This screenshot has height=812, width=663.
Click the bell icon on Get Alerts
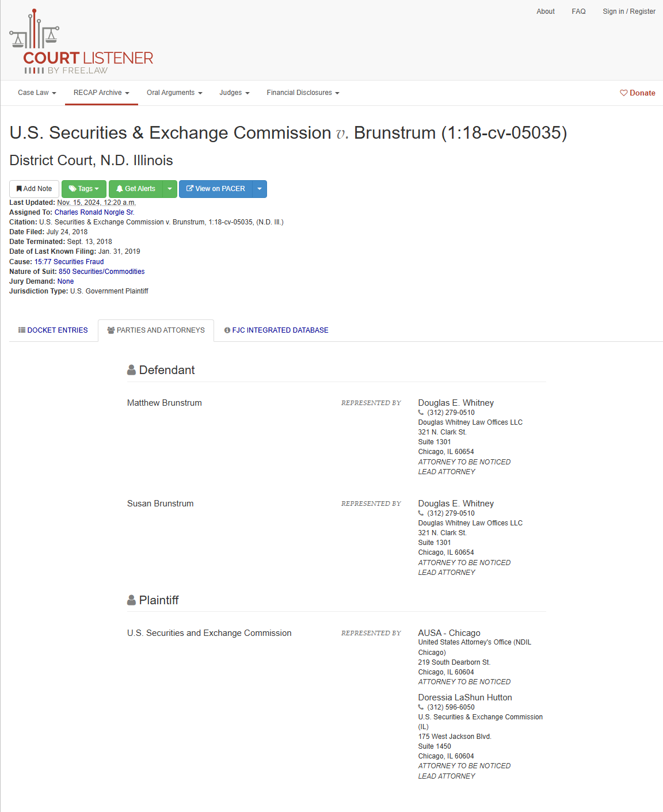pyautogui.click(x=120, y=189)
